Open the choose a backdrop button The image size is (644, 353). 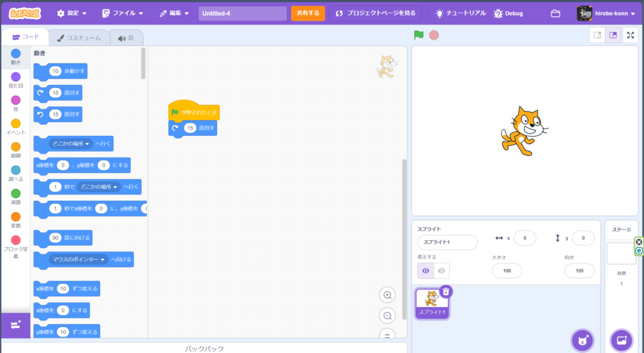pyautogui.click(x=621, y=340)
